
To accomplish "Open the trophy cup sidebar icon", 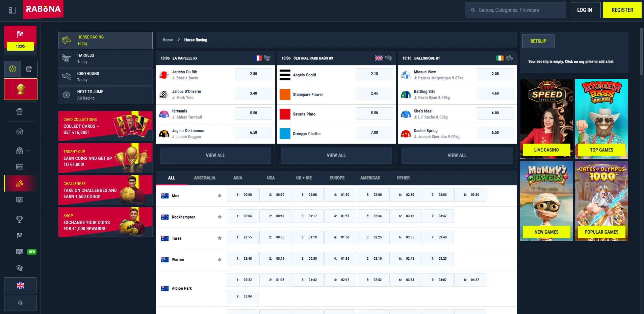I will point(20,219).
